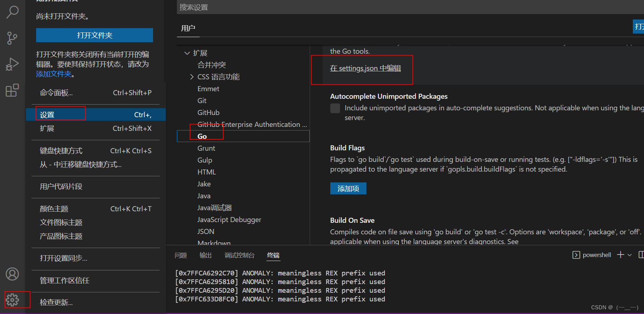Switch to 调试控制台 panel tab
The image size is (644, 314).
pos(239,255)
